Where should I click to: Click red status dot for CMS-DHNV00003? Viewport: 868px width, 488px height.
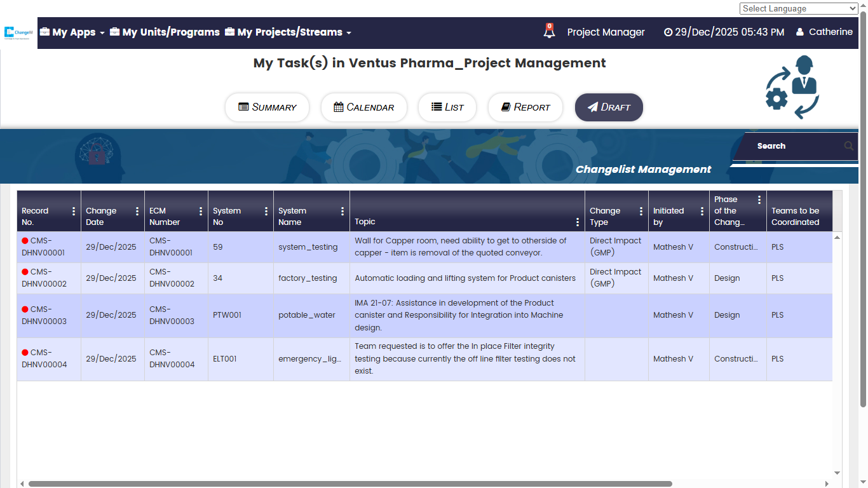(25, 309)
